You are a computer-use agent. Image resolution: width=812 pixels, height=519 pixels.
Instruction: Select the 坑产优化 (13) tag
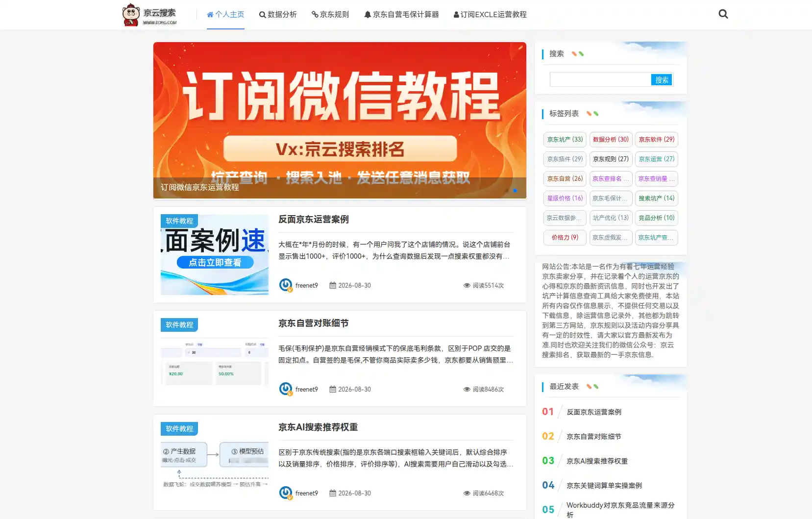(611, 218)
